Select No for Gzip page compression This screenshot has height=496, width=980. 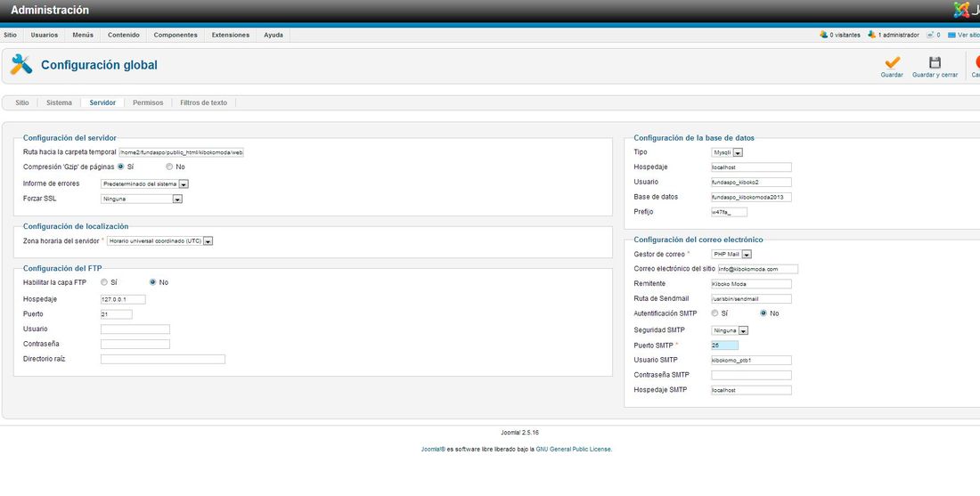point(169,167)
